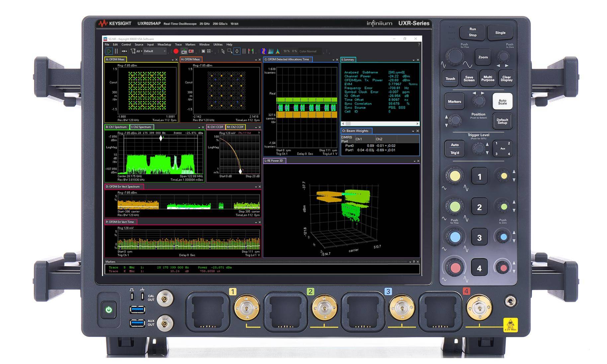Select the arrow pointer tool in toolbar
Image resolution: width=607 pixels, height=364 pixels.
click(223, 51)
